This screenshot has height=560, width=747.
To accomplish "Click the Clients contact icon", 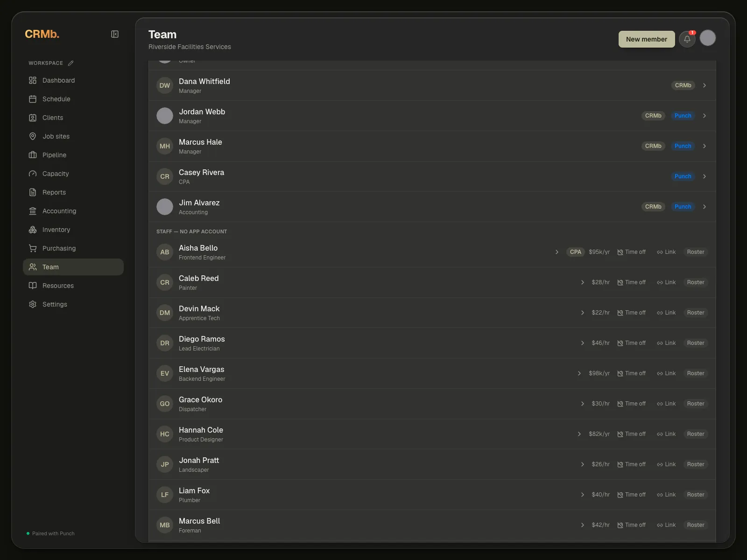I will point(33,118).
